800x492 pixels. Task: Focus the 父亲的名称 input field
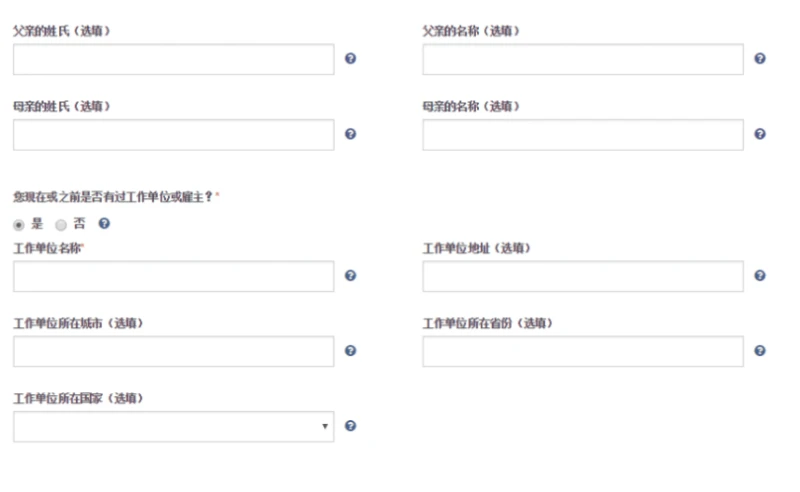point(583,59)
